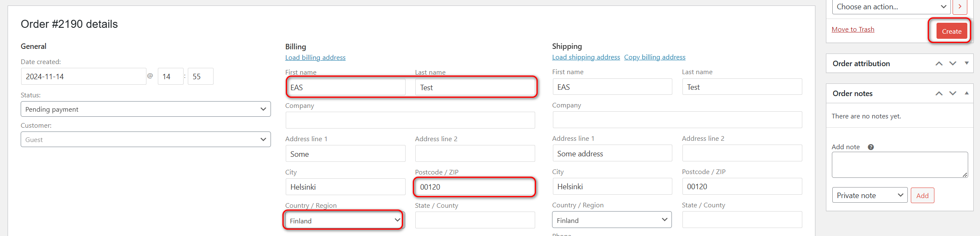Grab the Add note textarea resize handle

point(965,175)
